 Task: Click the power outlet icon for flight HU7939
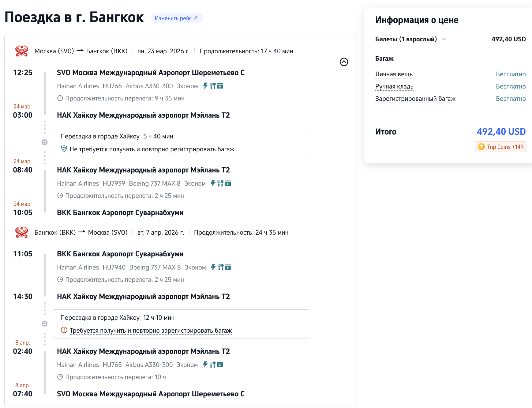pos(213,183)
